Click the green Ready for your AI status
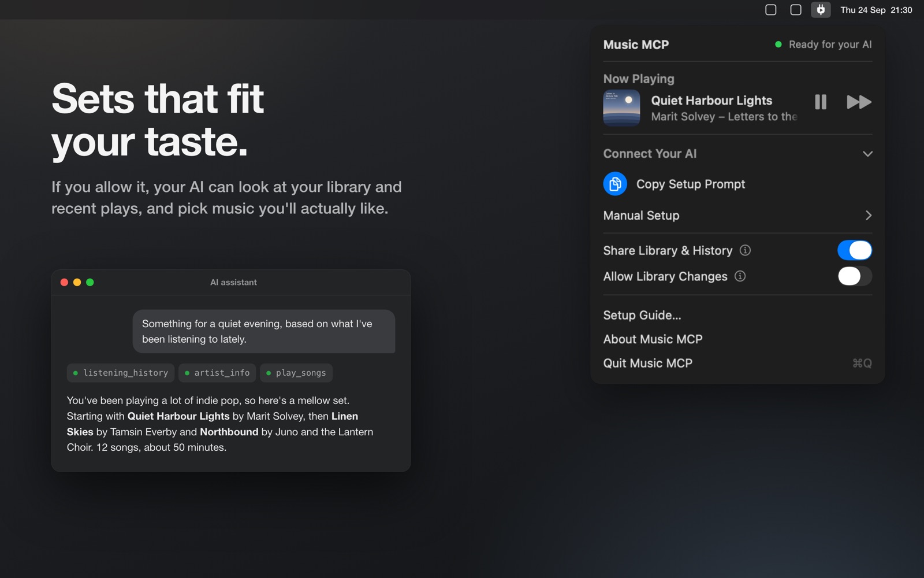 824,45
